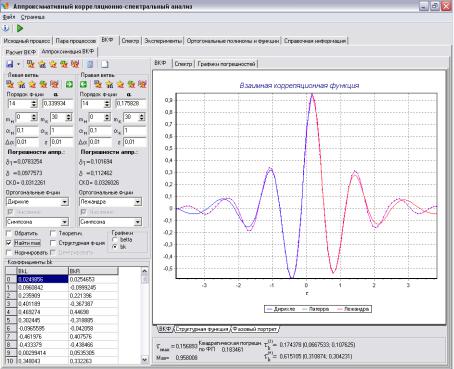Image resolution: width=454 pixels, height=369 pixels.
Task: Click right branch Порядок ф-ции spinner arrows
Action: coord(107,104)
